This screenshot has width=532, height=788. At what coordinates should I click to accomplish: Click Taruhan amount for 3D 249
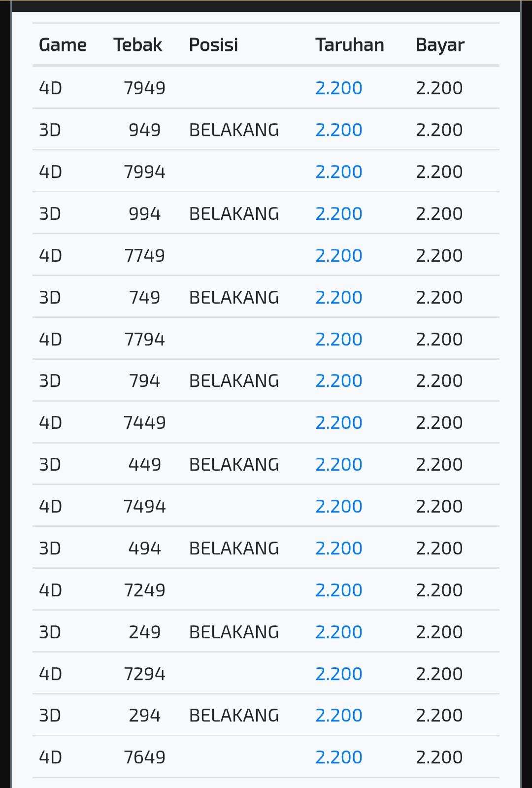coord(339,632)
